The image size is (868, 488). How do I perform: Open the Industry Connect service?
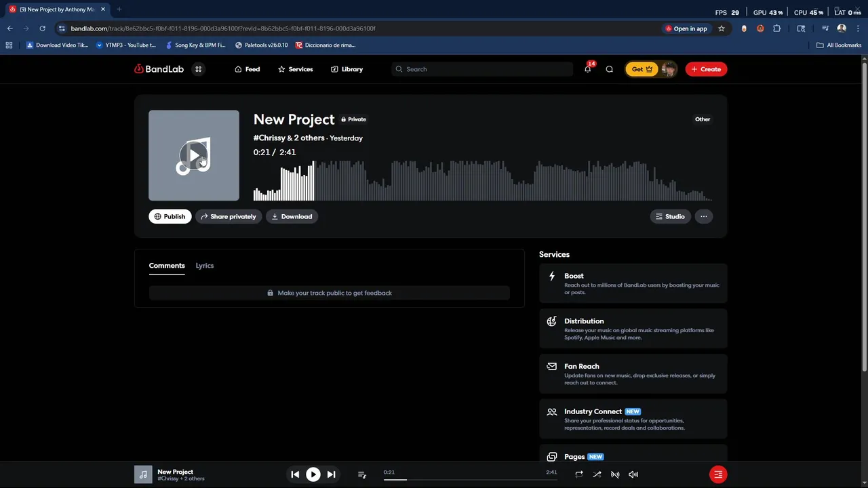pyautogui.click(x=633, y=419)
